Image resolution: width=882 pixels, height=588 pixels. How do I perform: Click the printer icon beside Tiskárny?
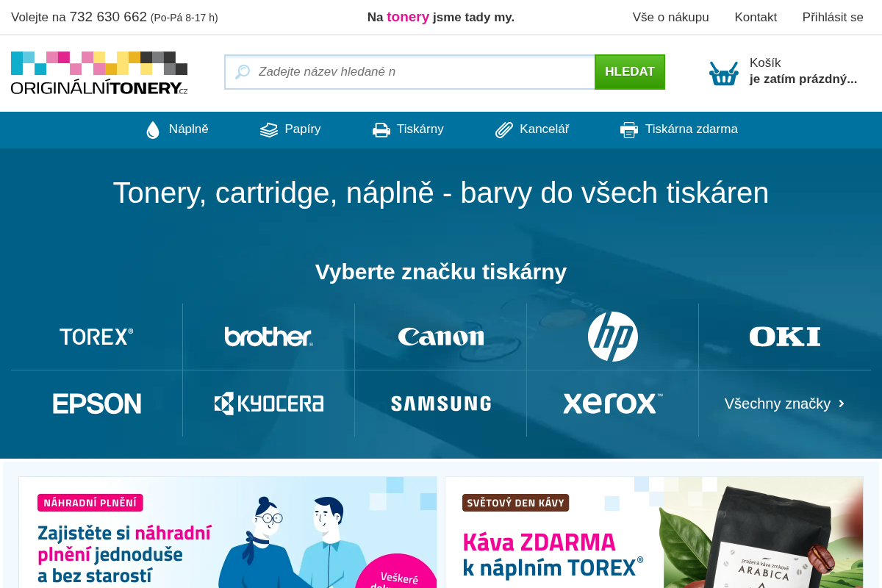(381, 130)
